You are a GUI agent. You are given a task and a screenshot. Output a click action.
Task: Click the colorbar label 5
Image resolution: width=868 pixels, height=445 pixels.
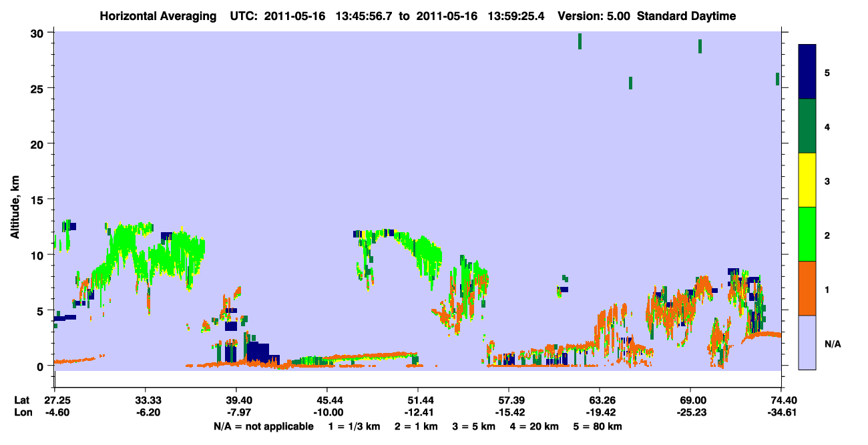pos(827,72)
